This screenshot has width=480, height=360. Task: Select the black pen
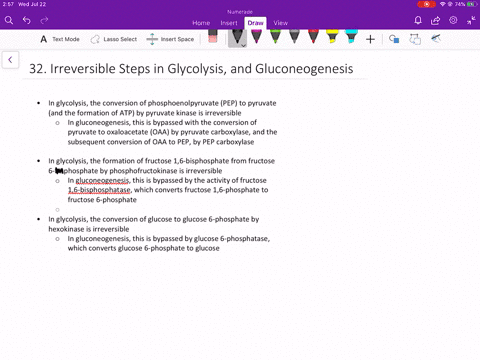pyautogui.click(x=236, y=37)
